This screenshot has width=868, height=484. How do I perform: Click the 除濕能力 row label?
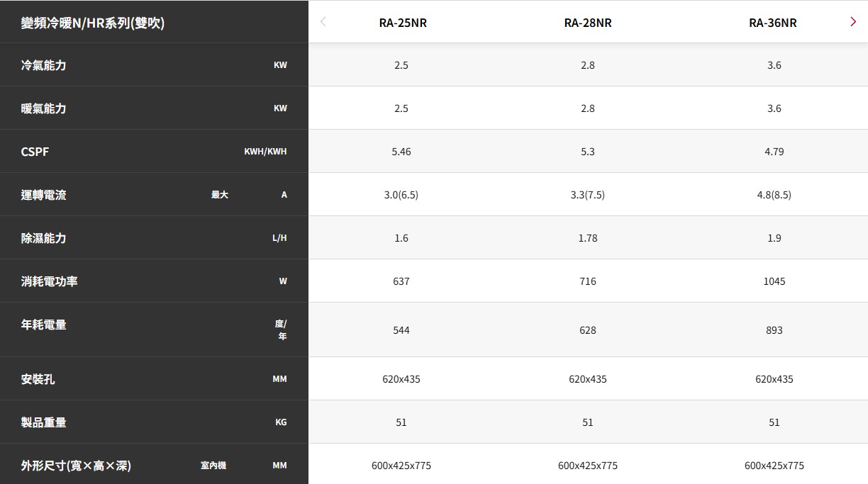[x=44, y=238]
